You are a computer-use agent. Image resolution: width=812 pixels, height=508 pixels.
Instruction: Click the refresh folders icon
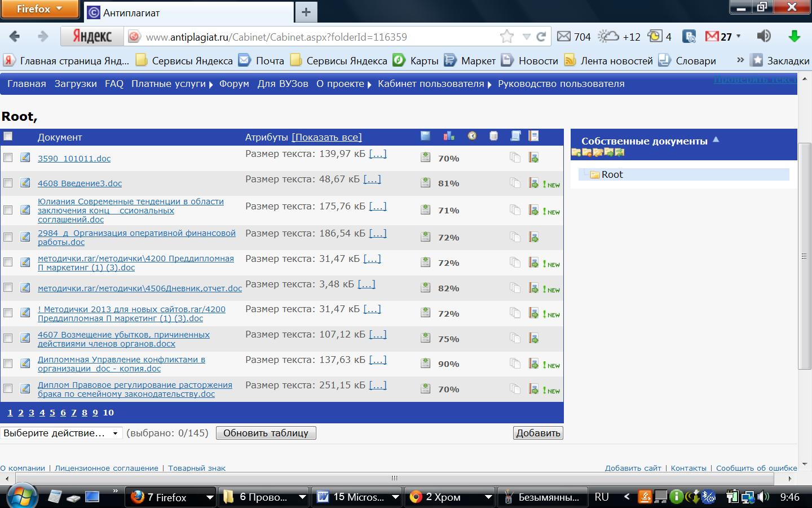coord(619,152)
